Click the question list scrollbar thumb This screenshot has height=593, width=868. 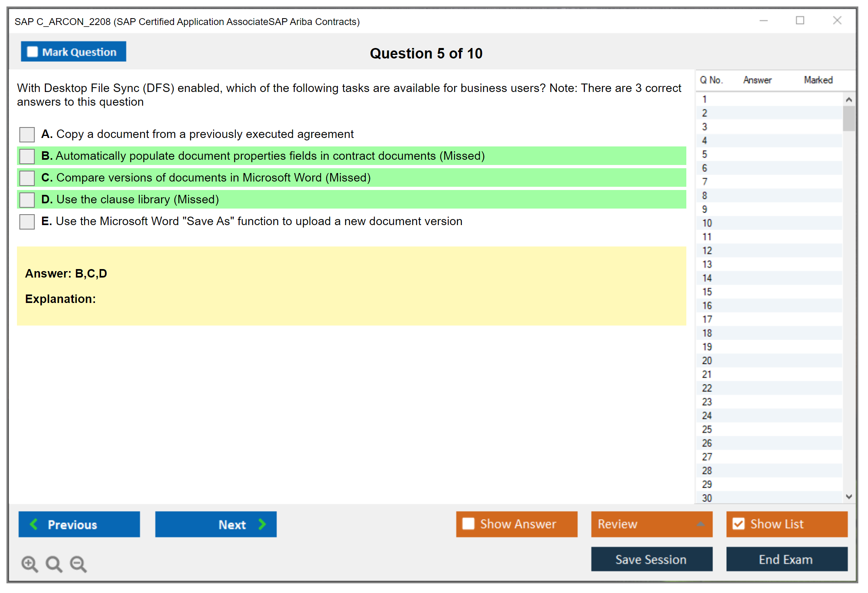849,118
